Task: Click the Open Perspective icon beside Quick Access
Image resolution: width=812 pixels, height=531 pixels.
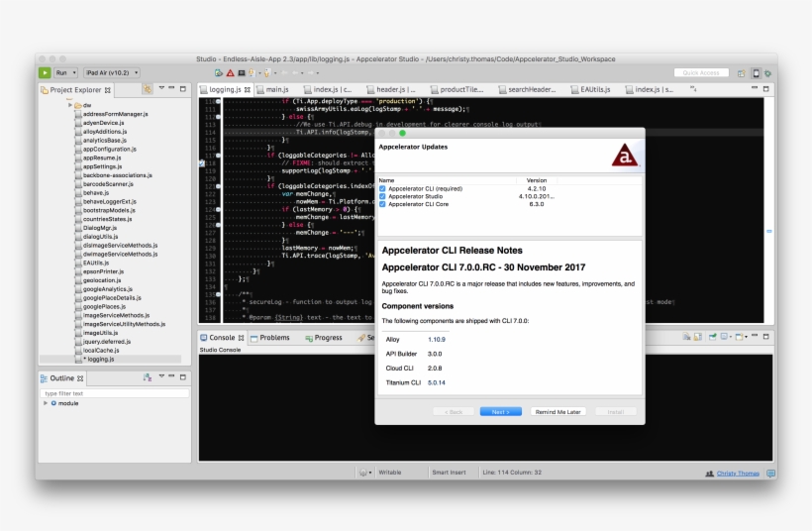Action: 742,72
